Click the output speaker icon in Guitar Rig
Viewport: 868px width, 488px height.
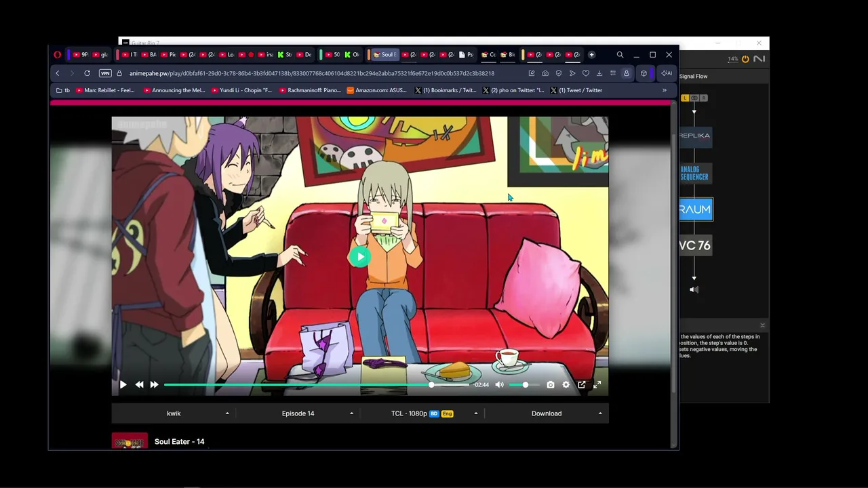694,289
